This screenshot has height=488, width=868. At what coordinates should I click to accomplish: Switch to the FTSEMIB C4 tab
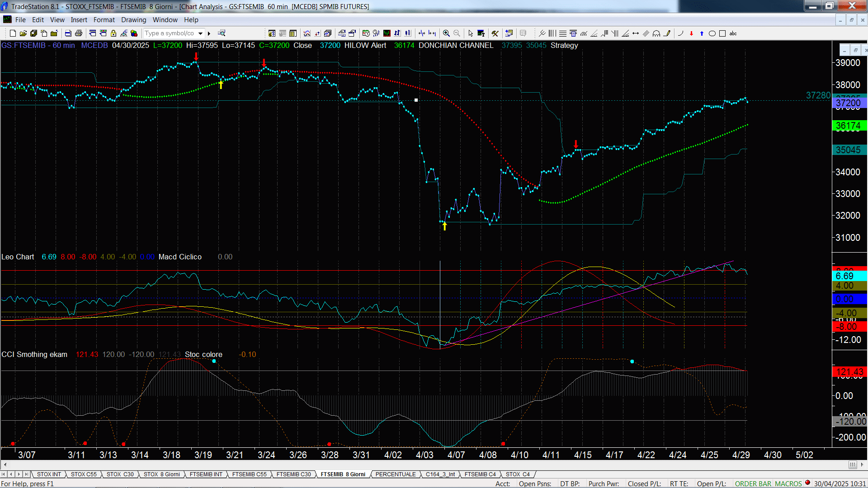(x=480, y=474)
